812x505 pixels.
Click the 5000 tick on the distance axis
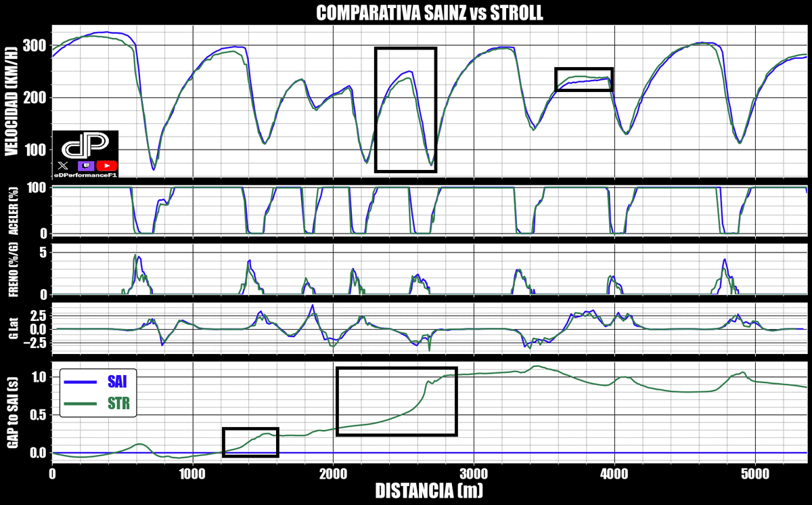(x=755, y=473)
